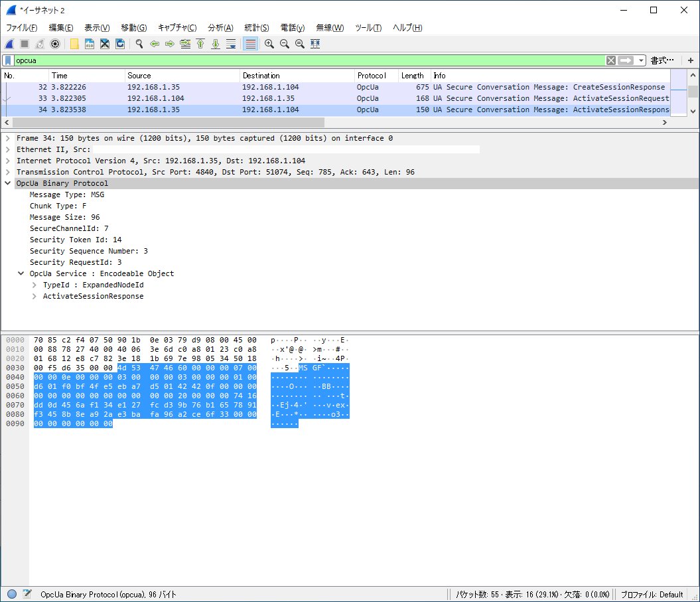Sort by the Length column header
Screen dimensions: 700x602
pos(414,76)
